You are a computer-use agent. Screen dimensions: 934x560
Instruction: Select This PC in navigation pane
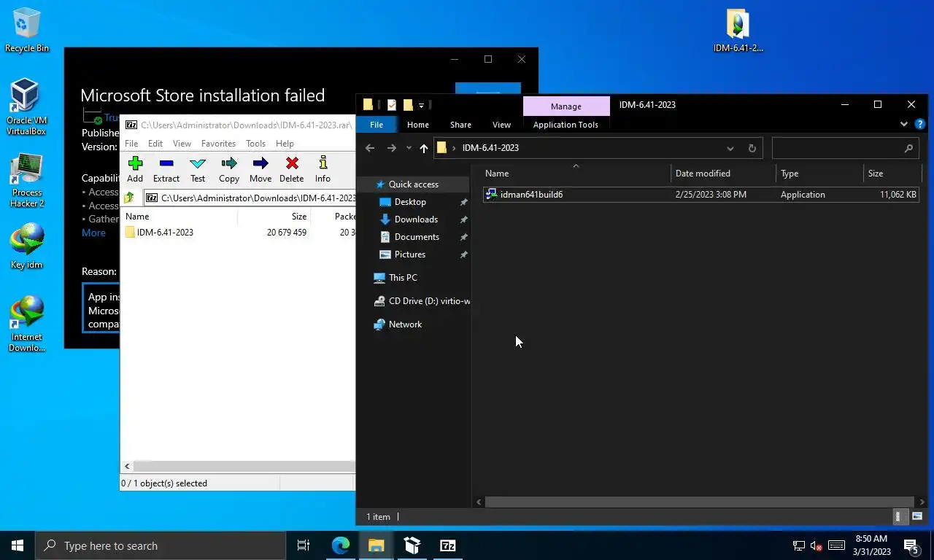tap(403, 278)
